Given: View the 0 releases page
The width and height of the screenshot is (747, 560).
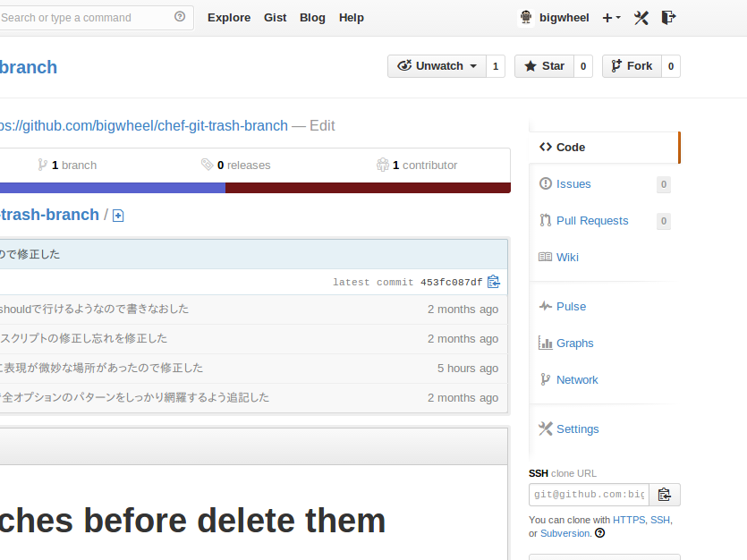Looking at the screenshot, I should (236, 165).
